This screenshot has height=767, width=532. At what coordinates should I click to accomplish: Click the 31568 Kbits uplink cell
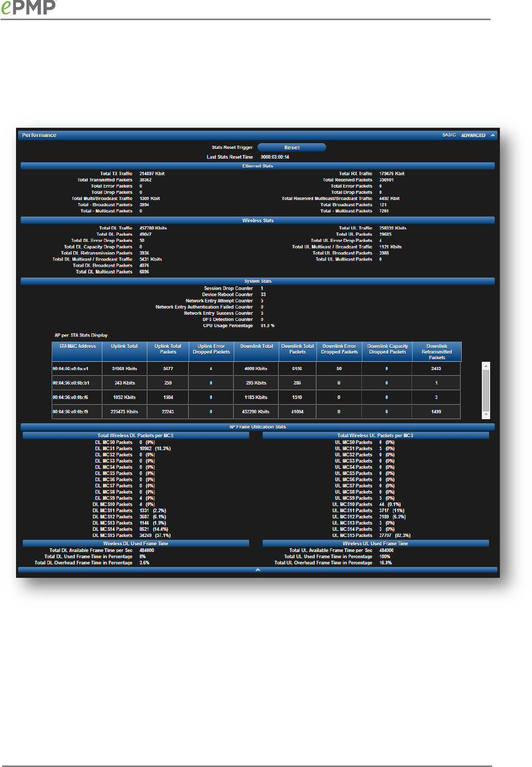coord(125,369)
